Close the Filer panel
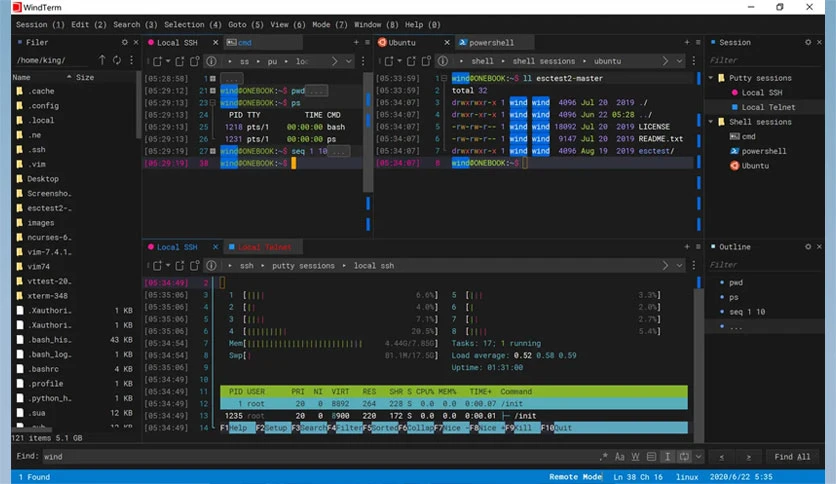 pyautogui.click(x=135, y=42)
